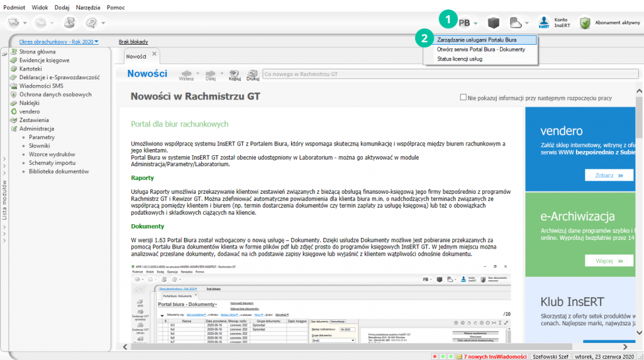Click the horizontal scrollbar right arrow

click(625, 347)
